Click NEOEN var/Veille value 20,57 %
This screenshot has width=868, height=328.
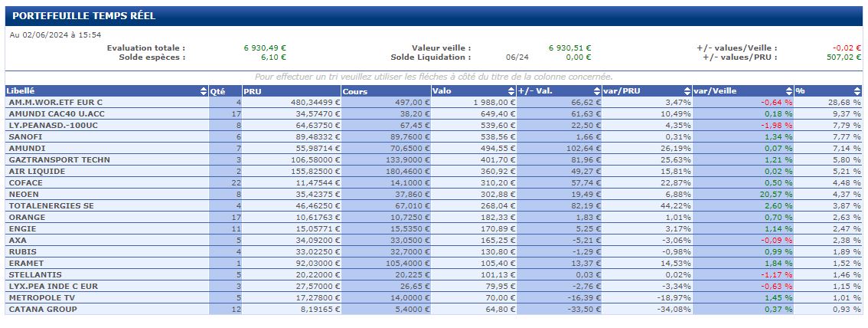pyautogui.click(x=776, y=195)
